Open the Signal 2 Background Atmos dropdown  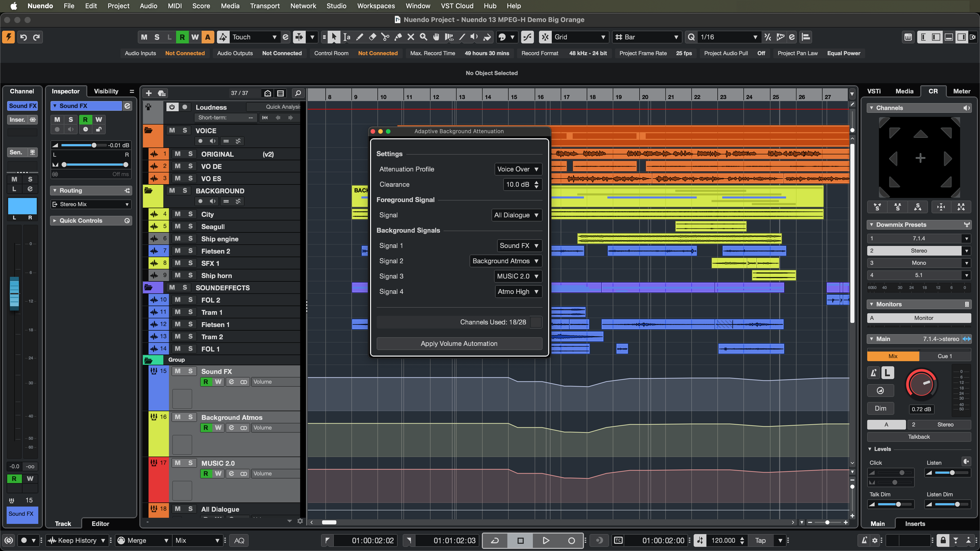(x=505, y=261)
